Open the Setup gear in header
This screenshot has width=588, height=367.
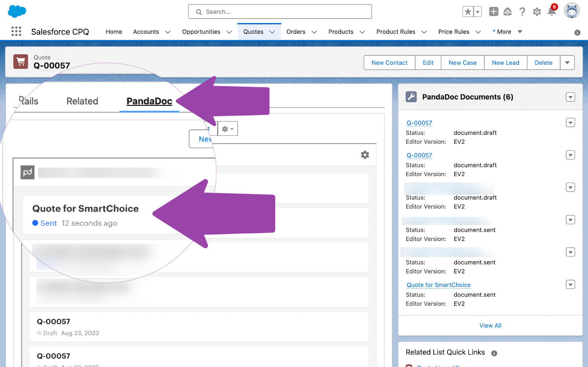pos(537,12)
